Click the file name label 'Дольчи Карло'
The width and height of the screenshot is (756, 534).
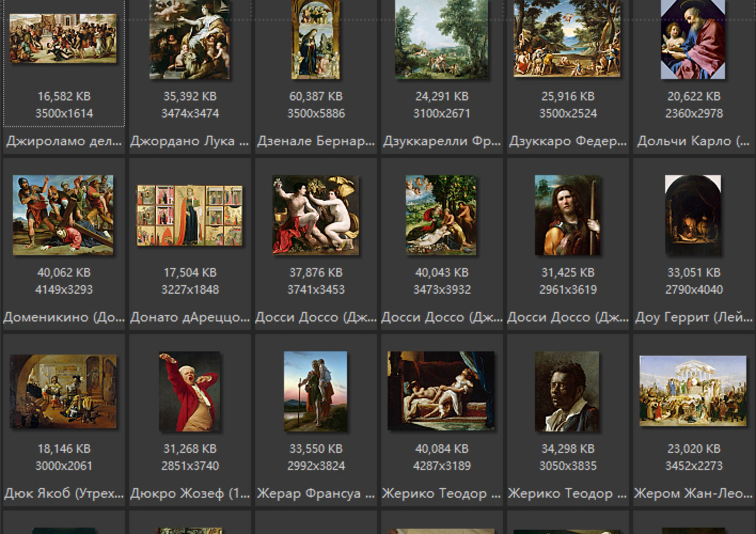693,142
